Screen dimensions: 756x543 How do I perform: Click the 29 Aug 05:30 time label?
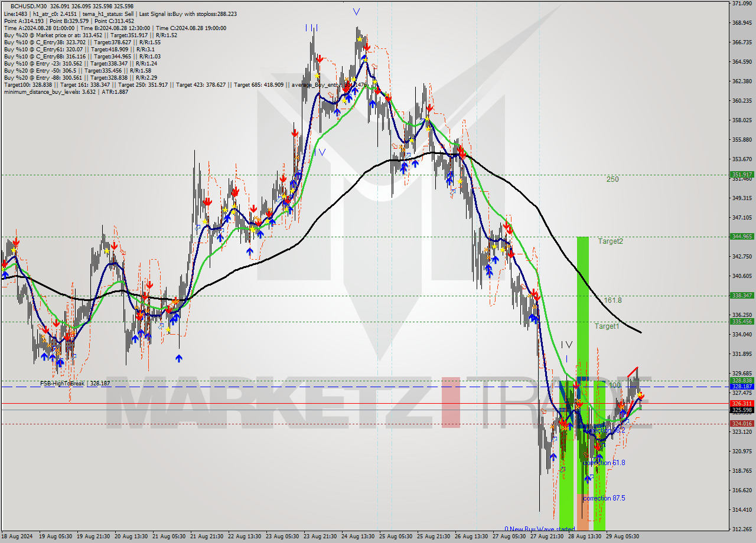(622, 537)
